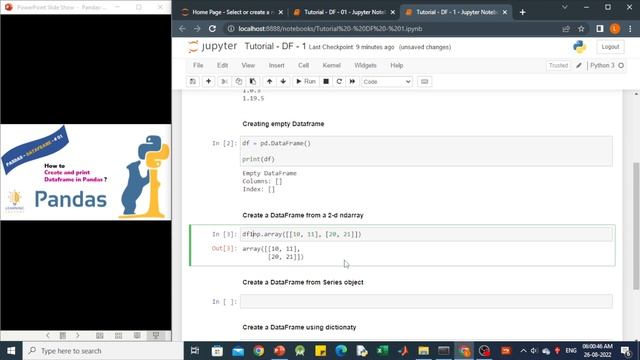Open Chrome three-dot menu
Image resolution: width=640 pixels, height=360 pixels.
tap(630, 29)
